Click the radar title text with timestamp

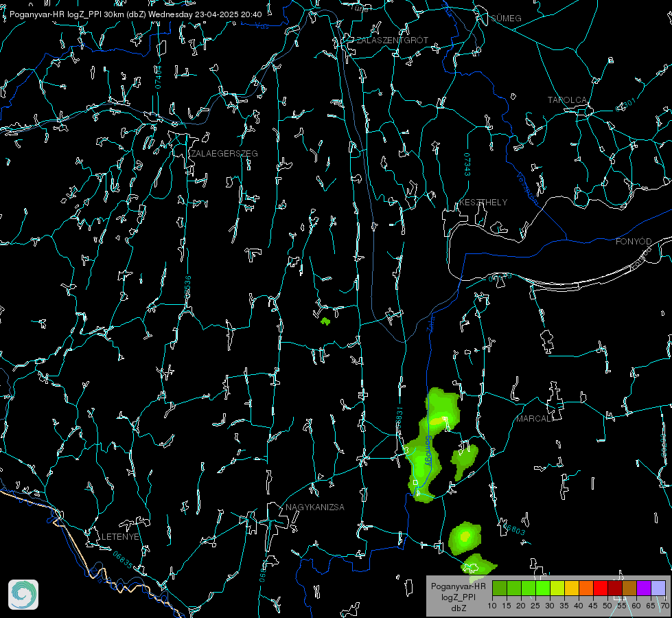tap(135, 14)
